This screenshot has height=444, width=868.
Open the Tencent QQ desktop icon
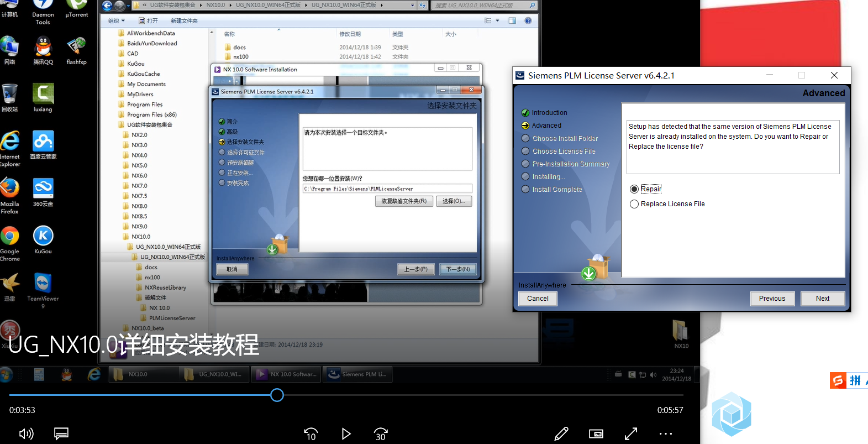click(x=43, y=51)
